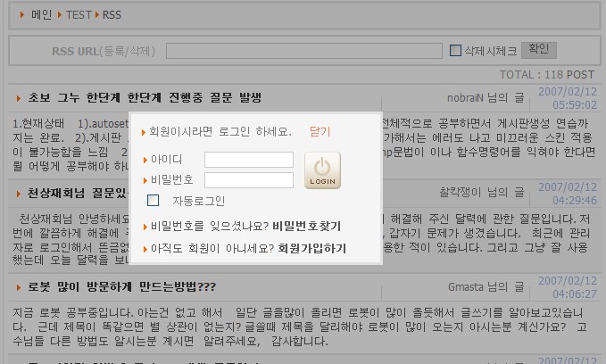Focus the 아이디 input field

[x=248, y=160]
